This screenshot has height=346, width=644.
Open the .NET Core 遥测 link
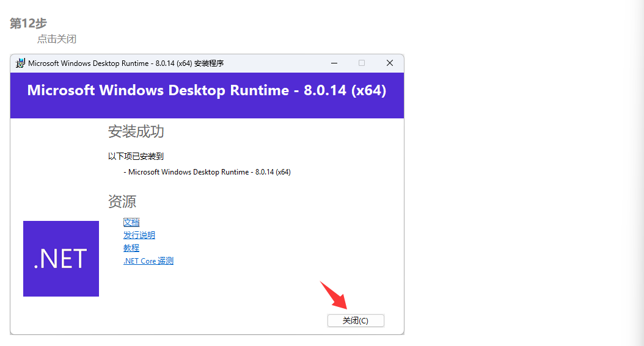148,261
